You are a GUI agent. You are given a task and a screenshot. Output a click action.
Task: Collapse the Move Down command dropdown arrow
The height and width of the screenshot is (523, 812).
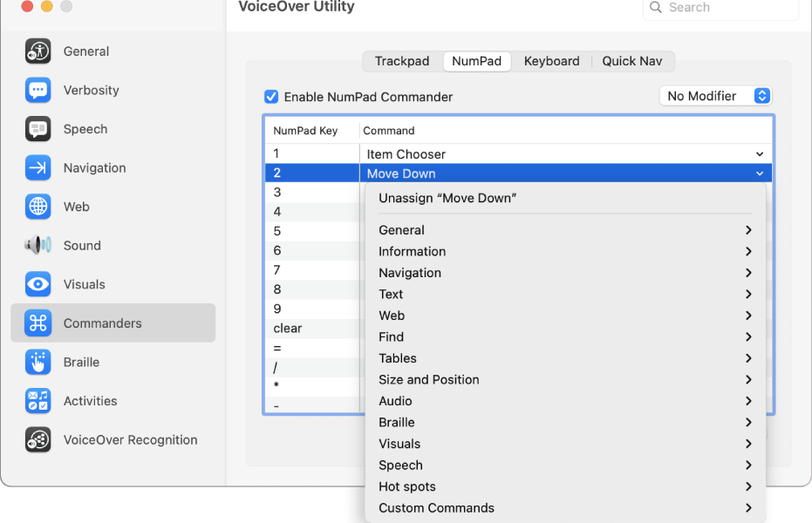click(759, 173)
